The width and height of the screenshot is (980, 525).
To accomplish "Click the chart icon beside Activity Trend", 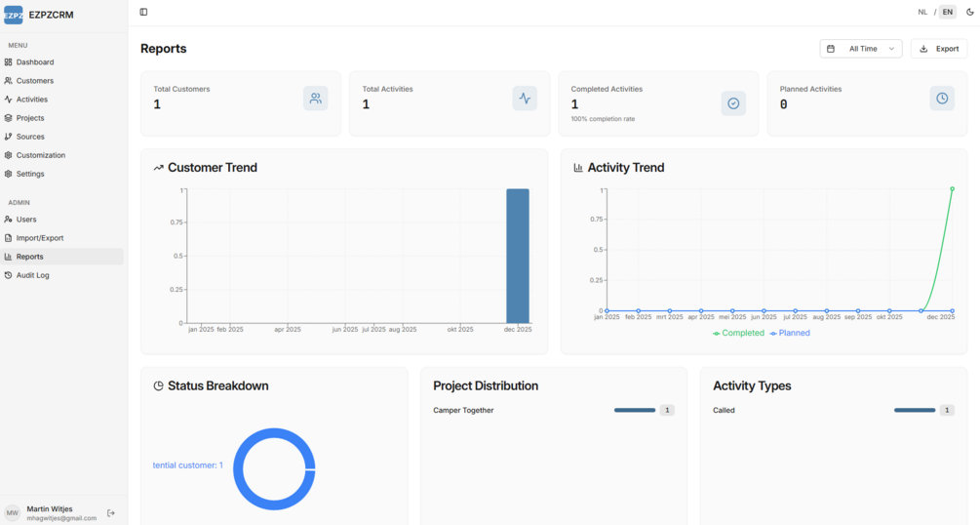I will point(578,168).
